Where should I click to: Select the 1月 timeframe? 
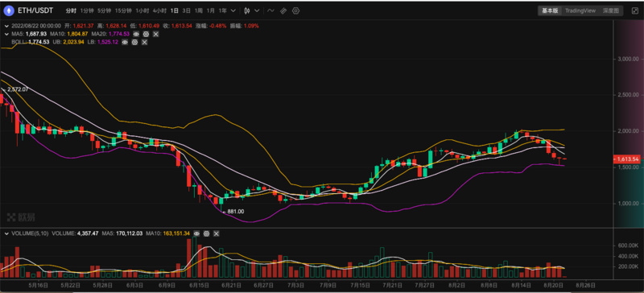pyautogui.click(x=211, y=10)
